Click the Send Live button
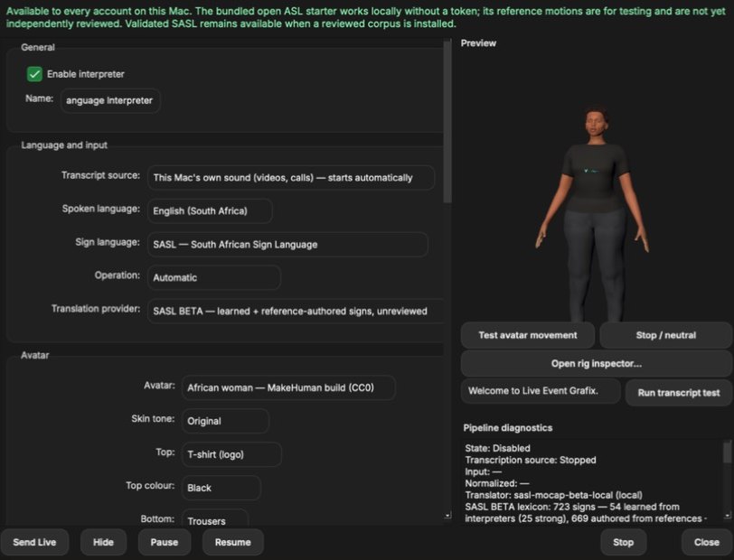 click(x=34, y=542)
